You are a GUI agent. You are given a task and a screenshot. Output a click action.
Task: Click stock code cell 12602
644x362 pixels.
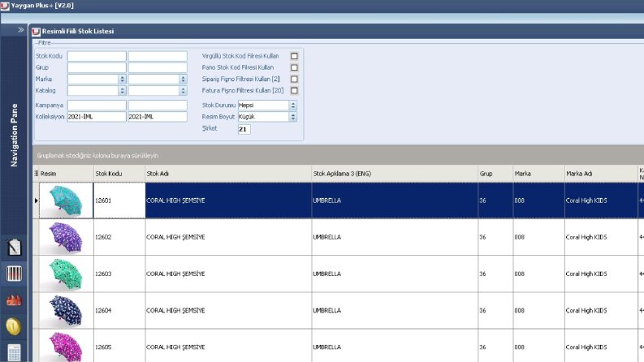tap(119, 237)
